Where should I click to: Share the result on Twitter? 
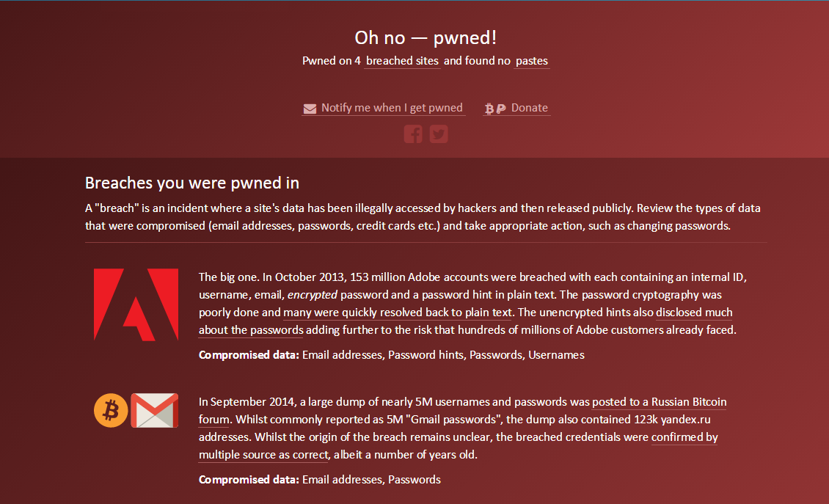[x=439, y=134]
